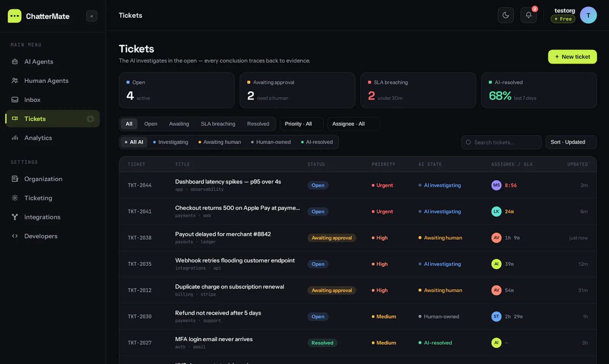
Task: Click AI avatar on TKT-2027 row
Action: click(496, 343)
